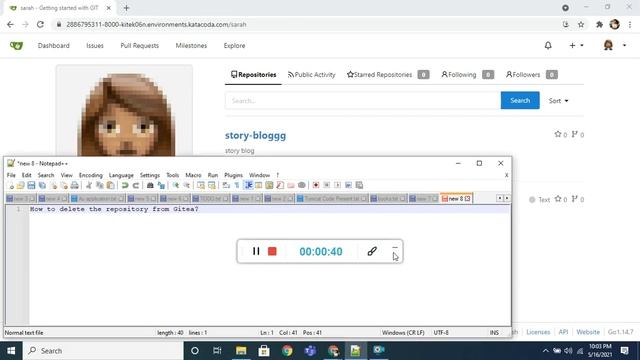The height and width of the screenshot is (360, 640).
Task: Click the Print icon in Notepad++ toolbar
Action: [75, 185]
